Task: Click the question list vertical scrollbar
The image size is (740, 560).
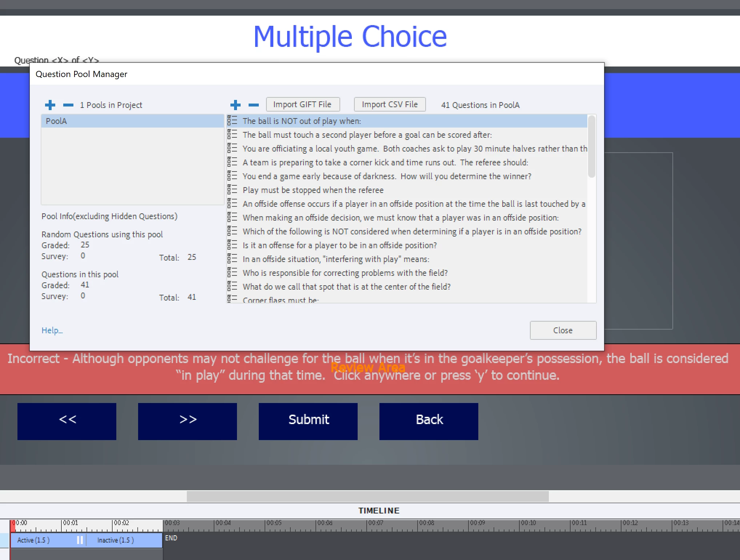Action: tap(591, 147)
